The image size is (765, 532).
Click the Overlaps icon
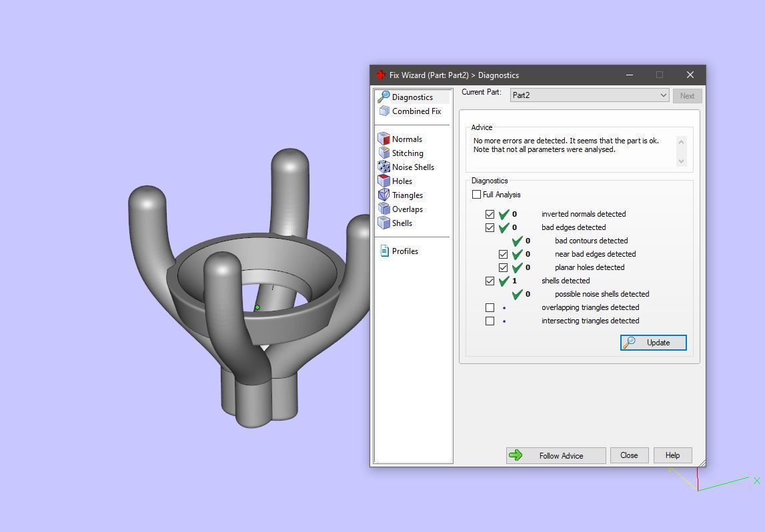(x=384, y=209)
